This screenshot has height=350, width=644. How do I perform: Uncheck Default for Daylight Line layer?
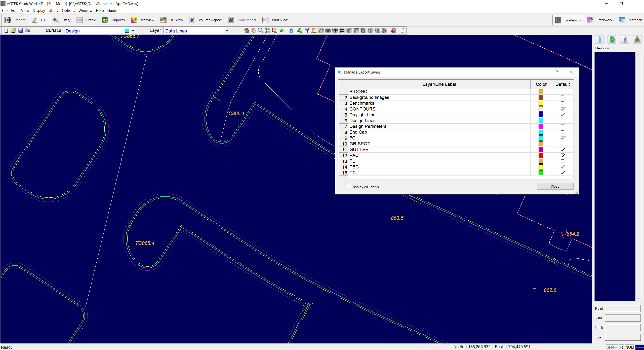(562, 115)
